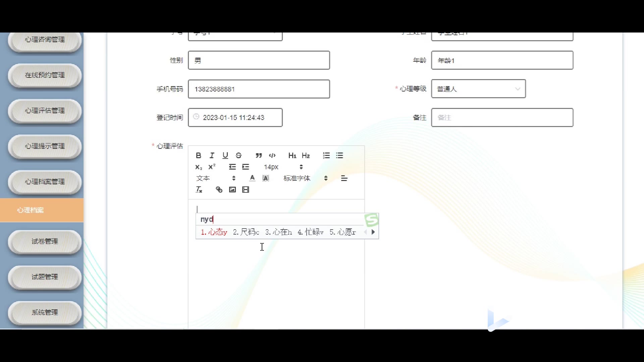Open the text color picker
The width and height of the screenshot is (644, 362).
(x=253, y=178)
